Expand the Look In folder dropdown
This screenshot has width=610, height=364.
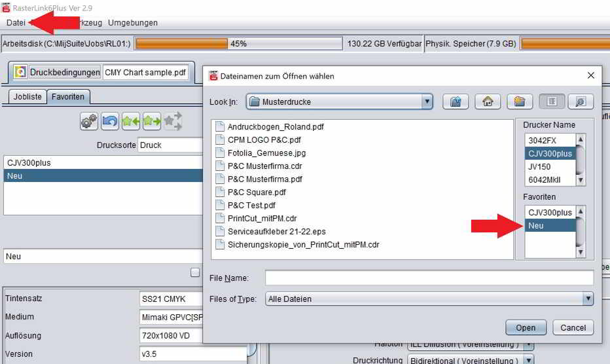pos(427,101)
